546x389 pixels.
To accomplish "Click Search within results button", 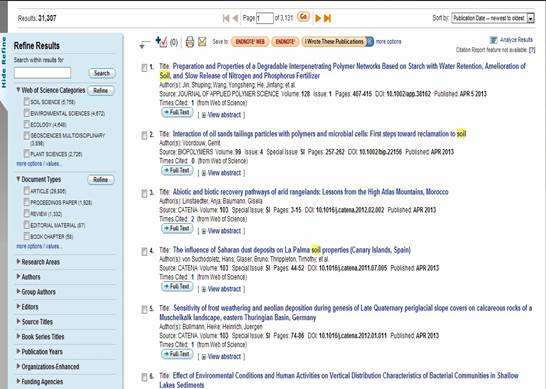I will pos(102,73).
